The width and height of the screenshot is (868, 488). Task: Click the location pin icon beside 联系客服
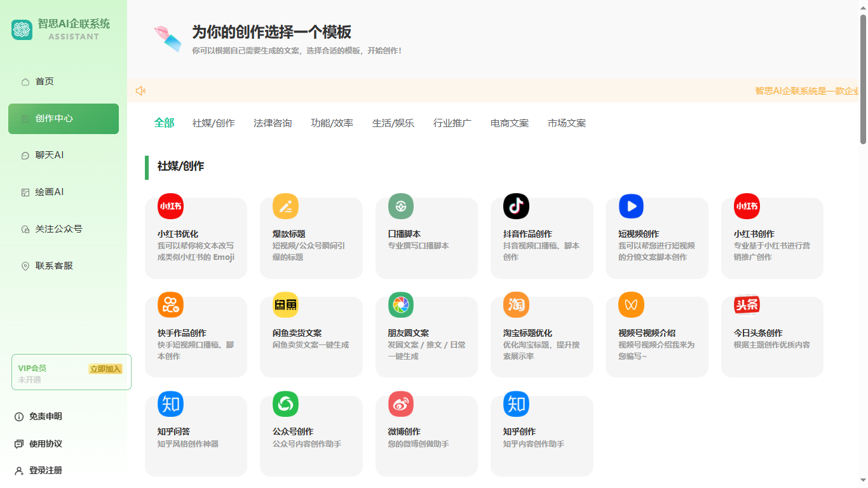point(25,266)
